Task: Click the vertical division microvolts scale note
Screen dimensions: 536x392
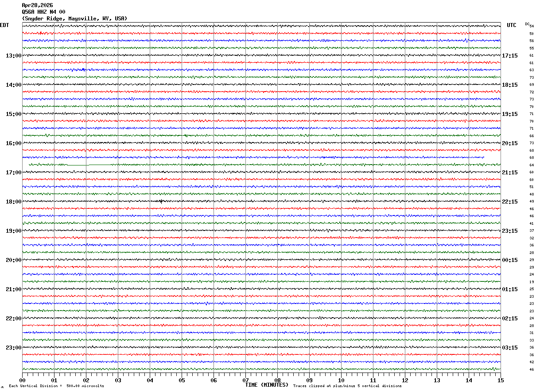Action: click(56, 386)
